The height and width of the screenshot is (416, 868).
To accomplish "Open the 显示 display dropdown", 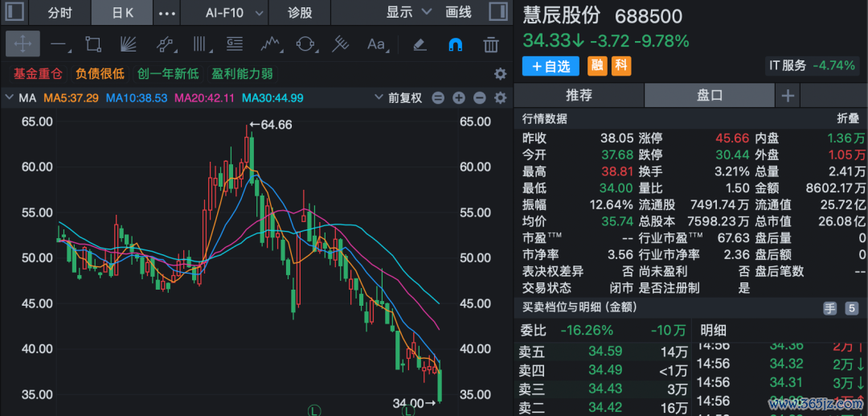I will [408, 12].
